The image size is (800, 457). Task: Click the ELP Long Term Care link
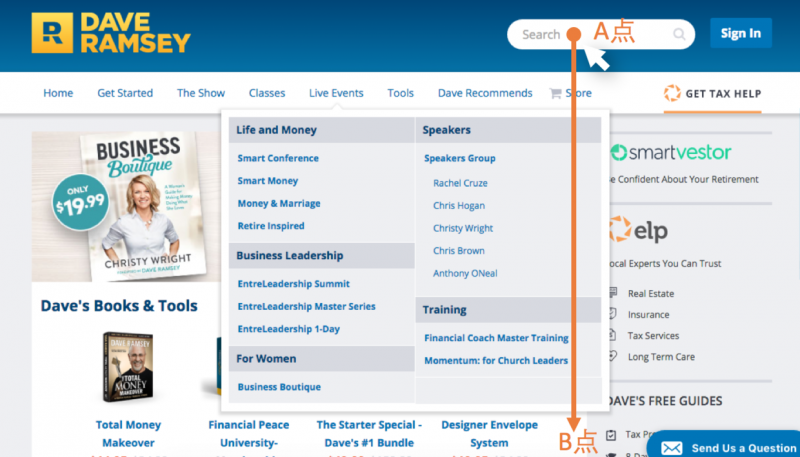click(x=661, y=357)
